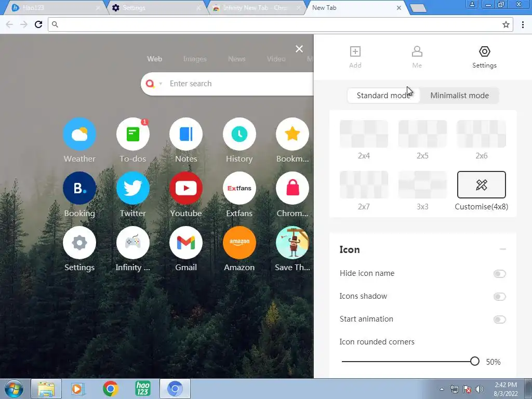Open the Chrome store bag icon
This screenshot has height=399, width=532.
[292, 188]
